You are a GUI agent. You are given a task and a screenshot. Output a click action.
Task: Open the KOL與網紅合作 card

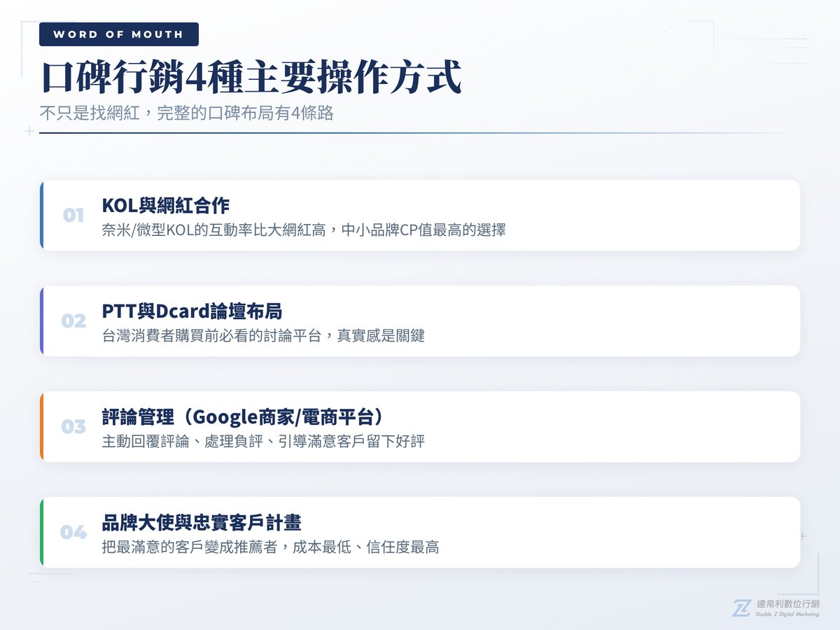point(420,215)
